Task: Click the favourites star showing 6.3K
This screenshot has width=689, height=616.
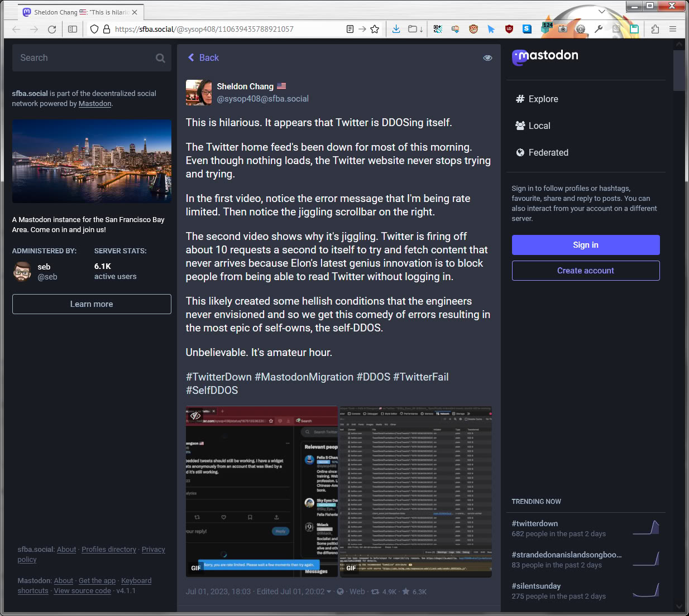Action: click(x=405, y=591)
